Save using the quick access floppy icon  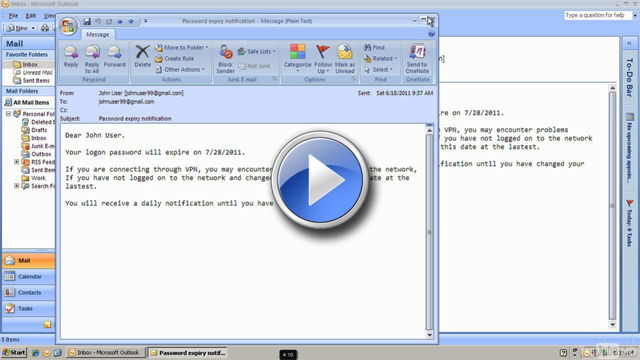pyautogui.click(x=87, y=21)
